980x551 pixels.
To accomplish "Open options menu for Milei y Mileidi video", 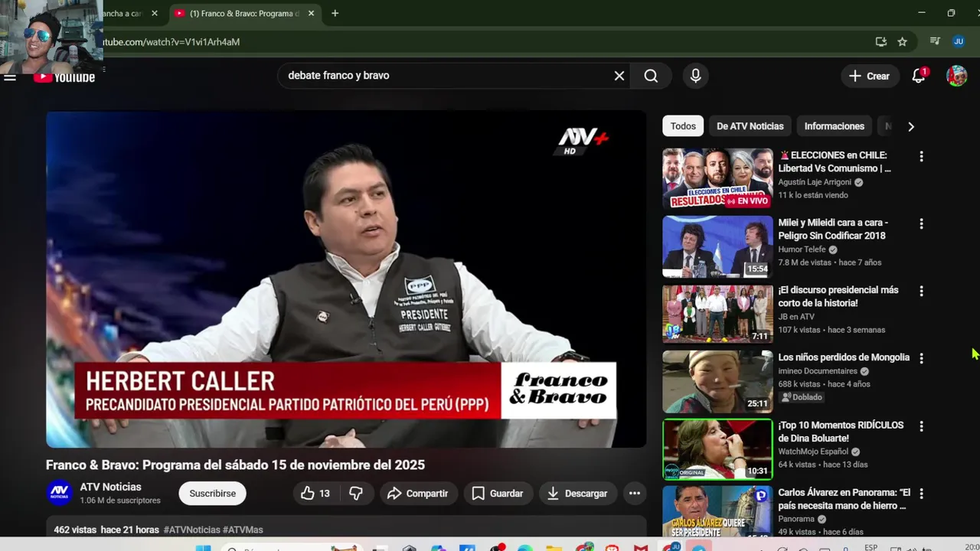I will point(921,223).
